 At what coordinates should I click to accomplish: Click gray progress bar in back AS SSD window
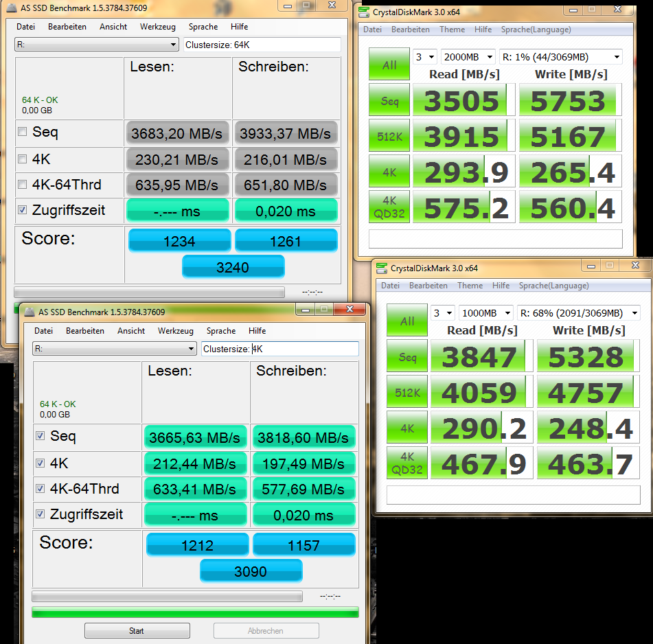pyautogui.click(x=149, y=292)
